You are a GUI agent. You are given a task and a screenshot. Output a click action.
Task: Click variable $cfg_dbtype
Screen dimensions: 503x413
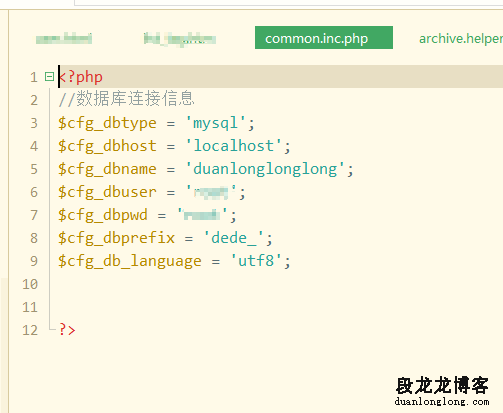pos(107,123)
